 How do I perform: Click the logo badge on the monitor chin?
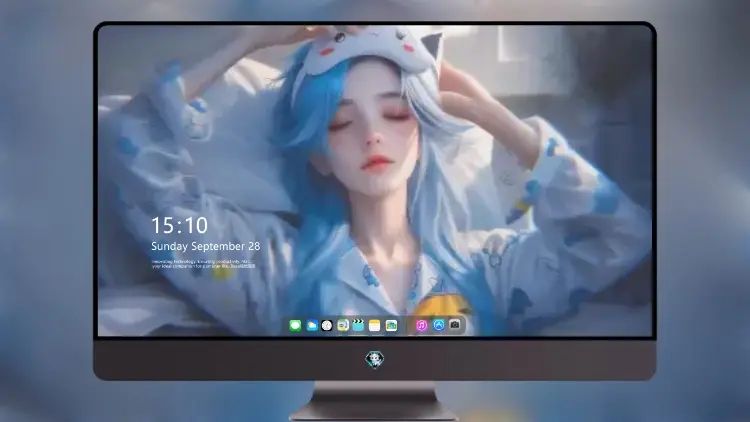[375, 360]
